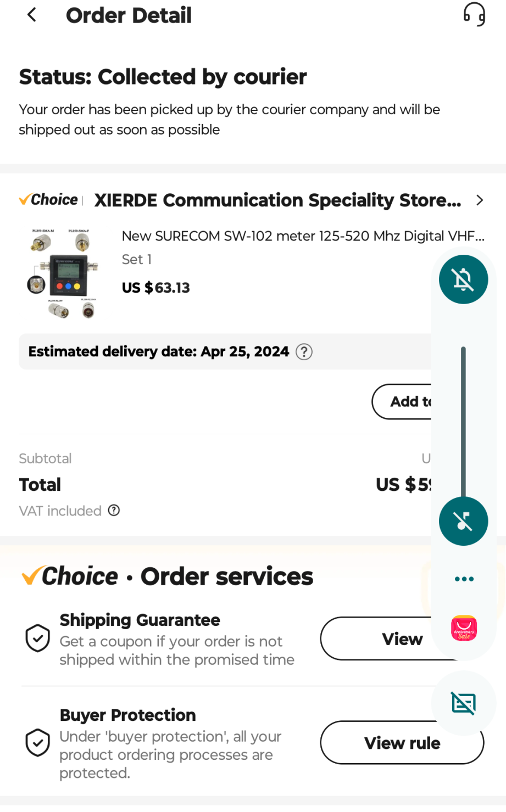Open more volume settings three dots

tap(464, 579)
